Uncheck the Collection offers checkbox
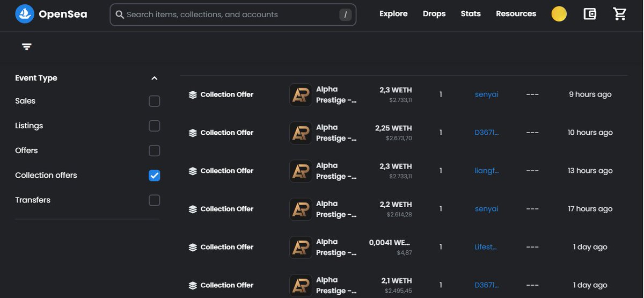The width and height of the screenshot is (644, 298). [x=154, y=175]
